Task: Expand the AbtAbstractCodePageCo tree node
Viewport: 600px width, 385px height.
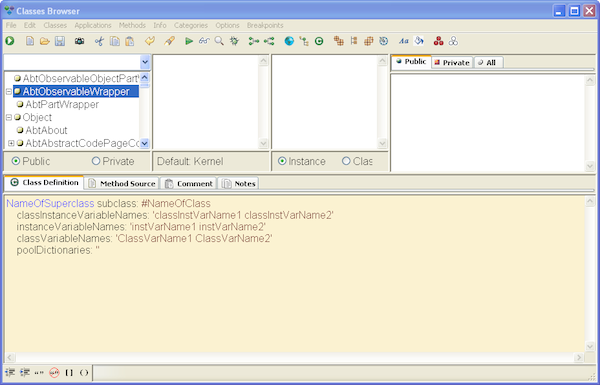Action: click(11, 143)
